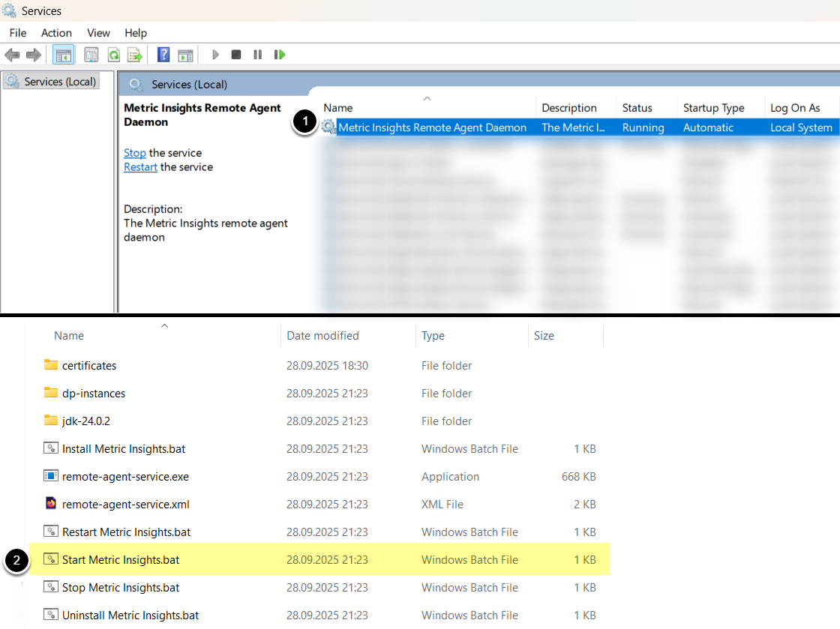
Task: Click the blue Help icon in the toolbar
Action: [163, 55]
